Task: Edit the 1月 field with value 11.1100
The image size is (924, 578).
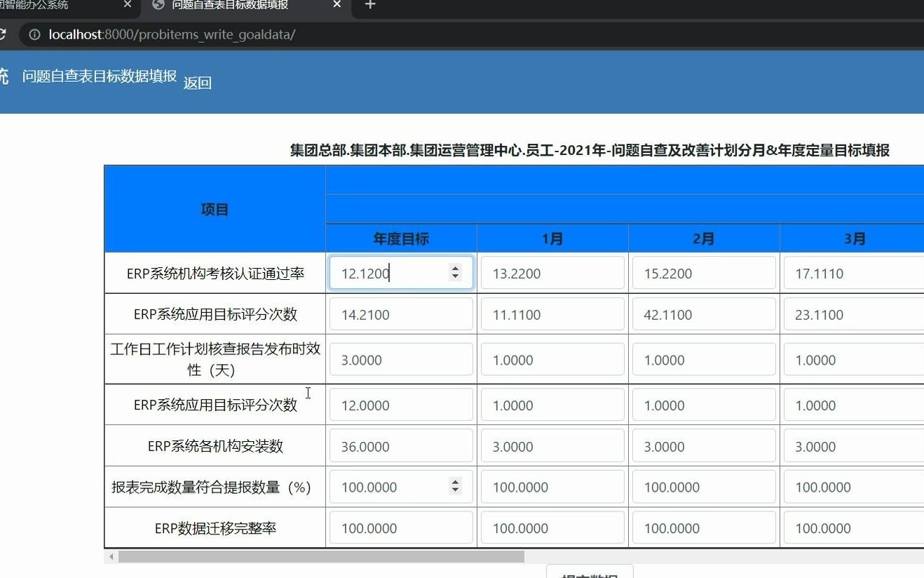Action: coord(552,314)
